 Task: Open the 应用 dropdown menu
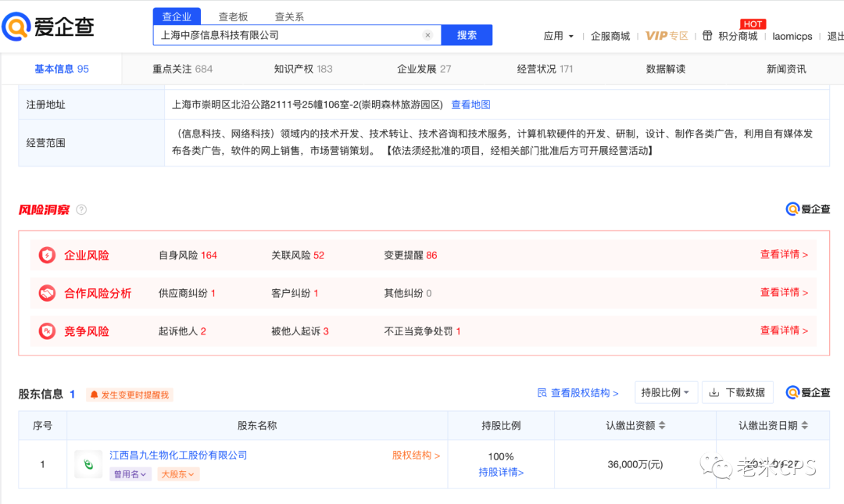(558, 36)
